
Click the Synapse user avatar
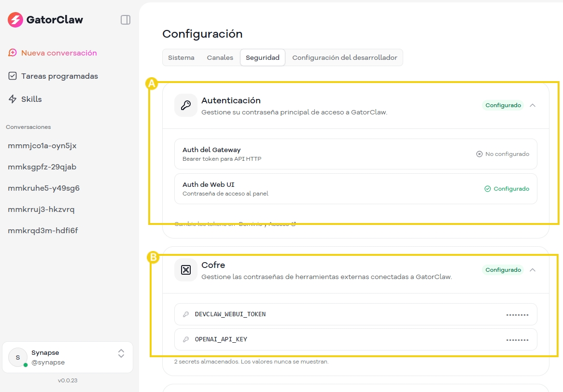click(18, 357)
